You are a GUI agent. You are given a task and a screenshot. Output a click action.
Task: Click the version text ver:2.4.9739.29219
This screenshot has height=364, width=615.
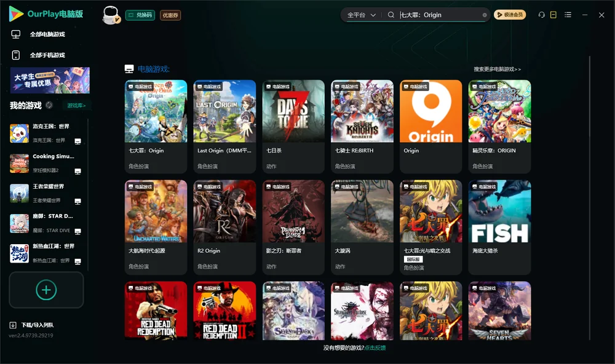[31, 335]
